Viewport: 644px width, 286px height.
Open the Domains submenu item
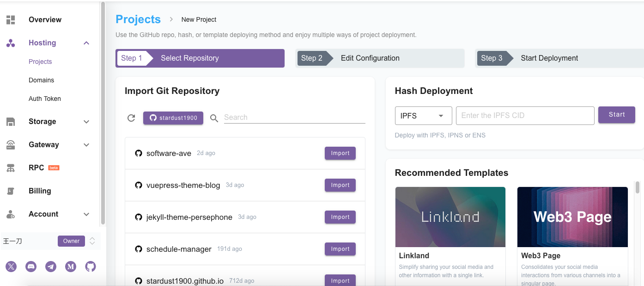[x=41, y=80]
